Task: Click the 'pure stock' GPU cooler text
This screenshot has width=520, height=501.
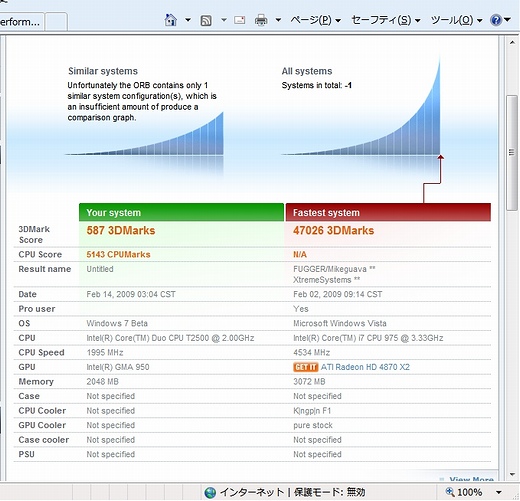Action: point(313,425)
